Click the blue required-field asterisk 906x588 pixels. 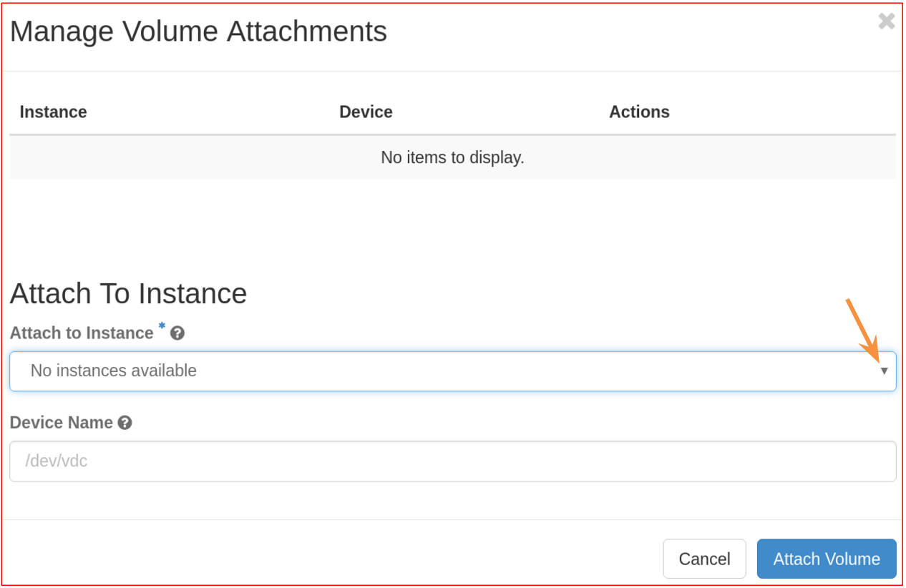pyautogui.click(x=162, y=327)
